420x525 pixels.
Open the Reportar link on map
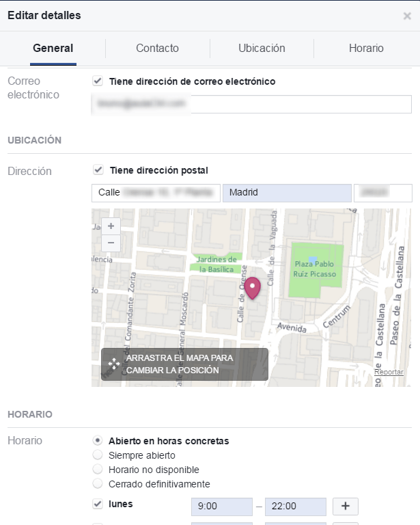click(x=389, y=372)
